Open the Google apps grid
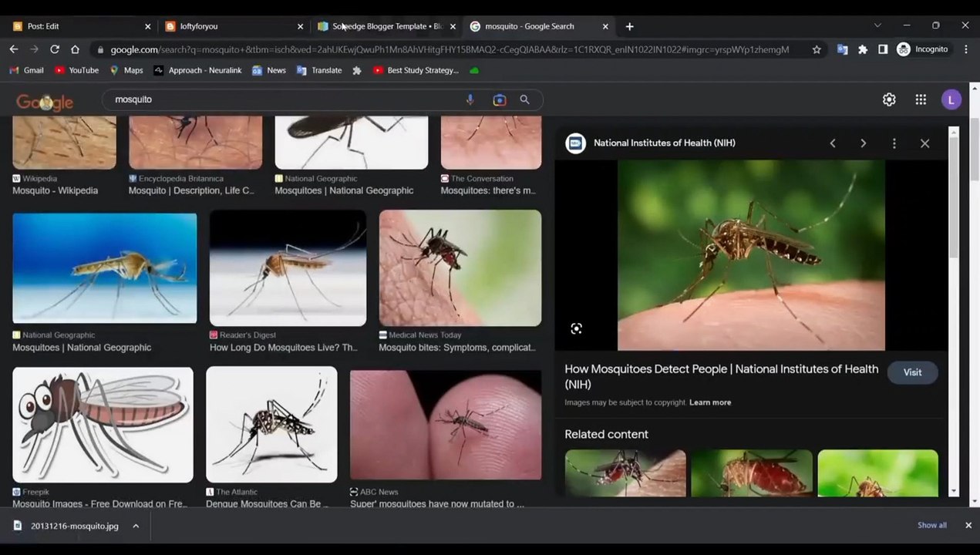980x555 pixels. [921, 99]
